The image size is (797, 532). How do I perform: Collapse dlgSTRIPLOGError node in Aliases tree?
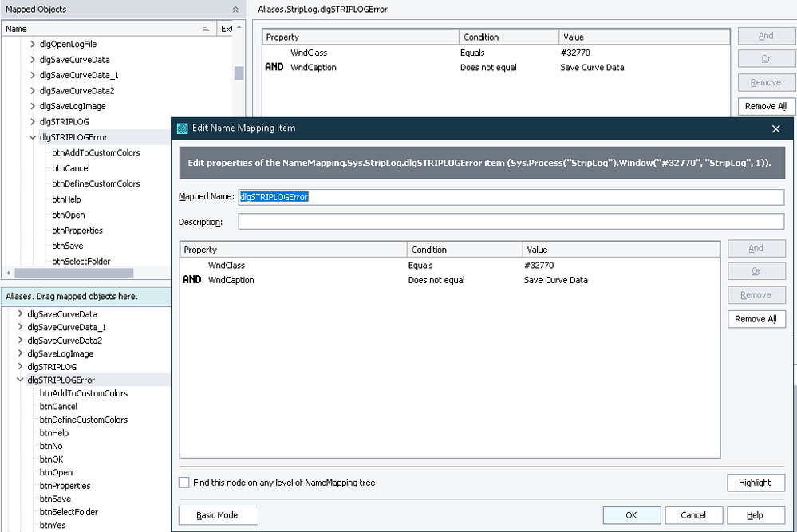tap(21, 380)
